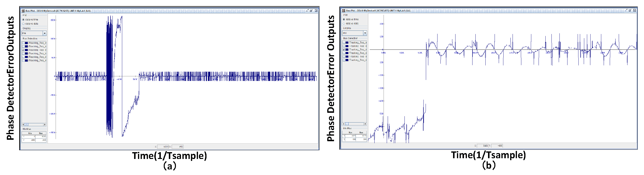
Task: Check the first bus checkbox in right window
Action: (x=344, y=43)
